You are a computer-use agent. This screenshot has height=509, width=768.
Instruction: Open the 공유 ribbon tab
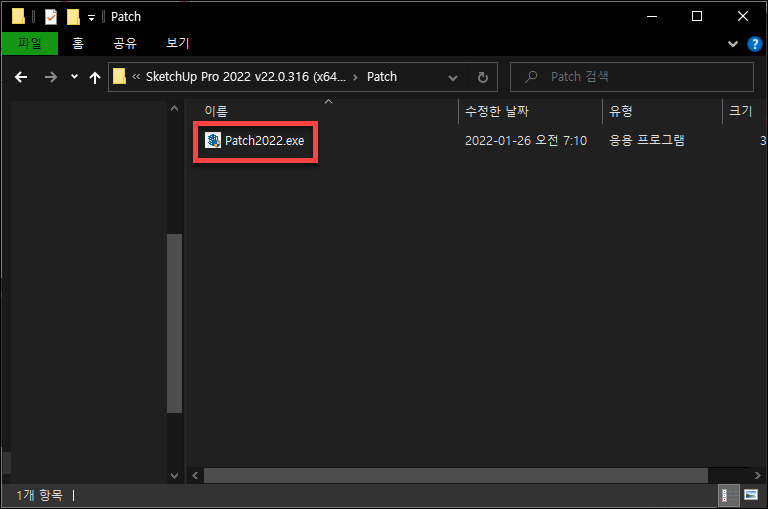click(125, 43)
